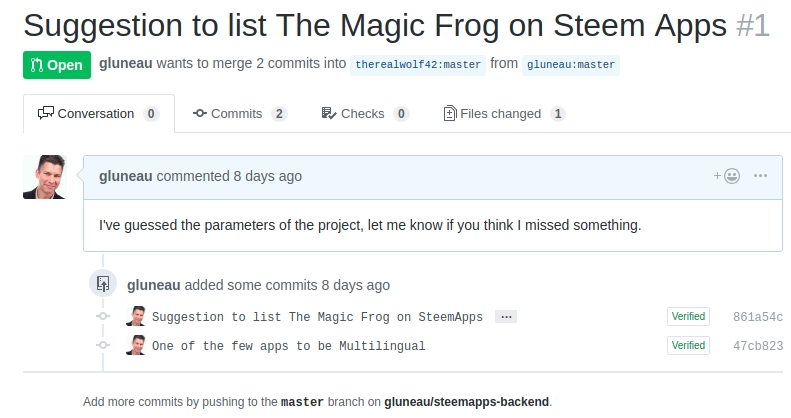Click the gluneau:master head branch label
Image resolution: width=791 pixels, height=418 pixels.
[x=571, y=65]
